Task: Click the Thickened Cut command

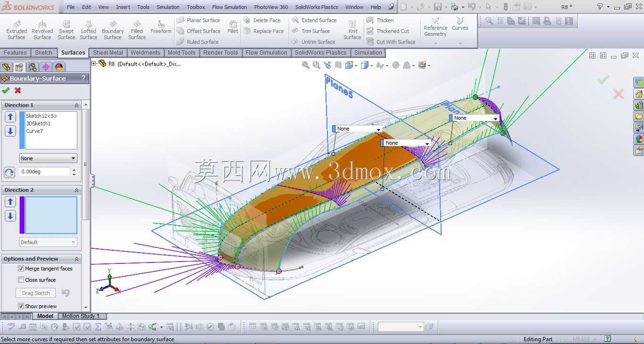Action: pyautogui.click(x=388, y=31)
